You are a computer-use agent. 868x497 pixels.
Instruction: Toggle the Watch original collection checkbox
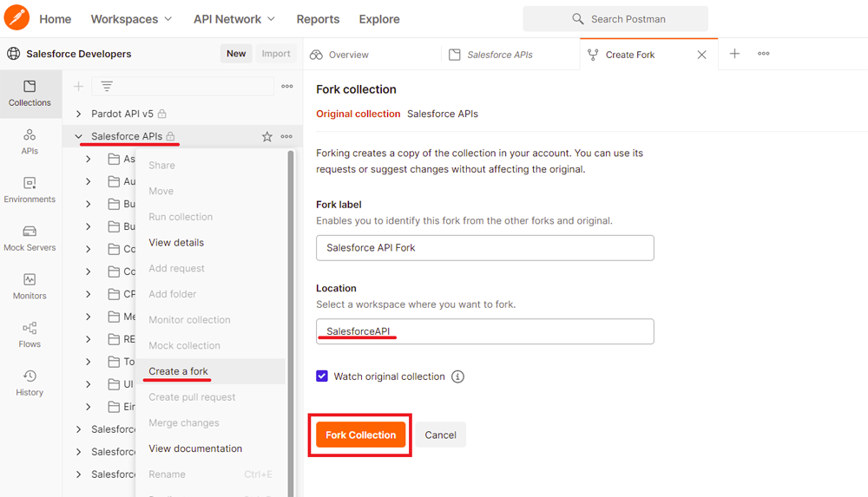tap(322, 376)
